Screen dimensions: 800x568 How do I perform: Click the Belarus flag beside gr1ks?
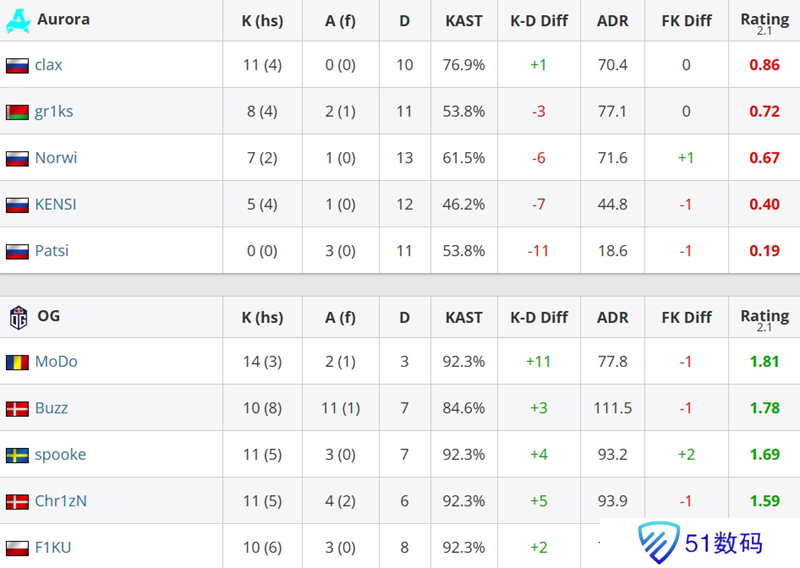click(17, 112)
